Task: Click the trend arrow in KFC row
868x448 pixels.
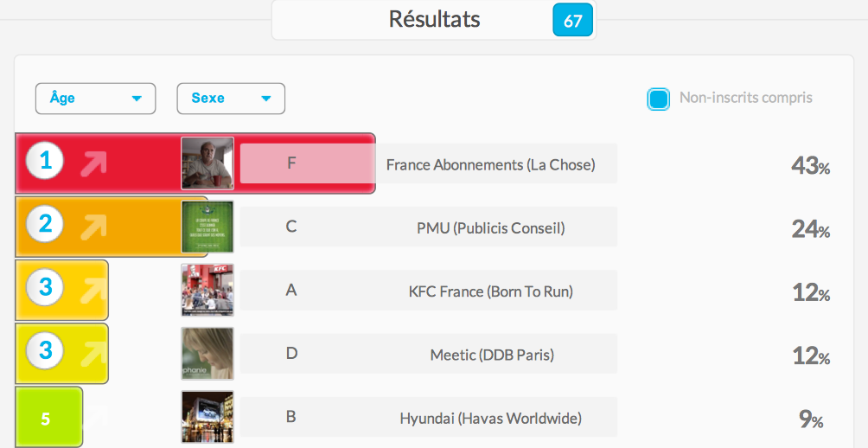Action: [x=93, y=291]
